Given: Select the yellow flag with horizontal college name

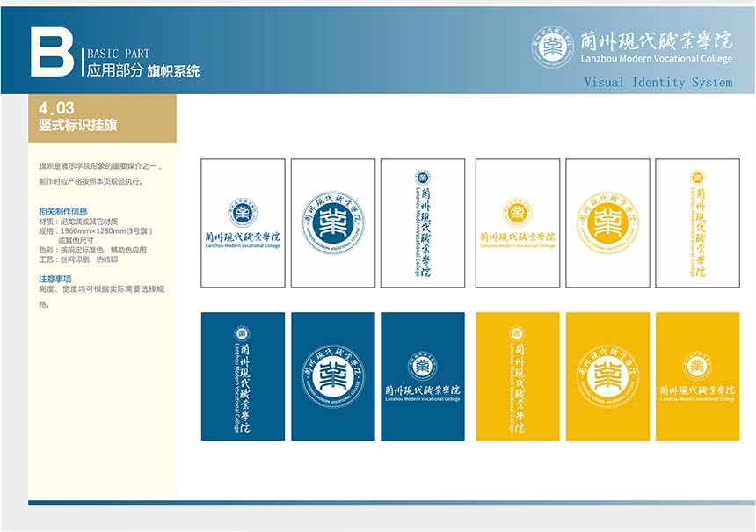Looking at the screenshot, I should coord(697,376).
